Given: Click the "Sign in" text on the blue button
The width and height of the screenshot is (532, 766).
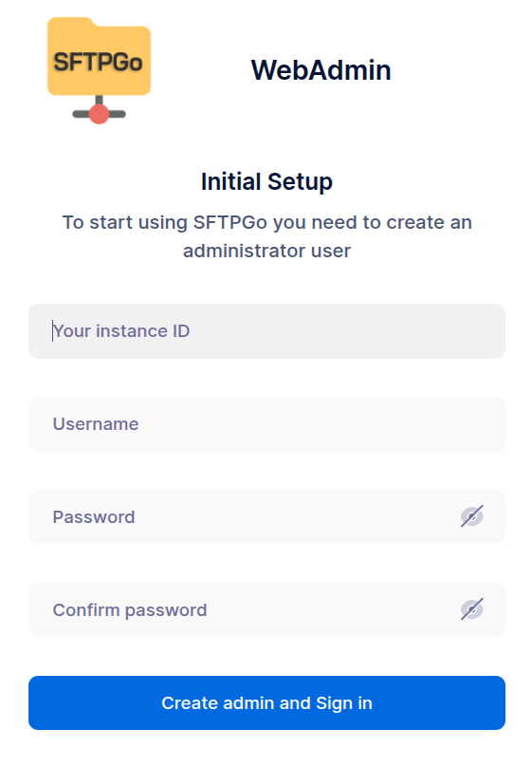Looking at the screenshot, I should [344, 703].
